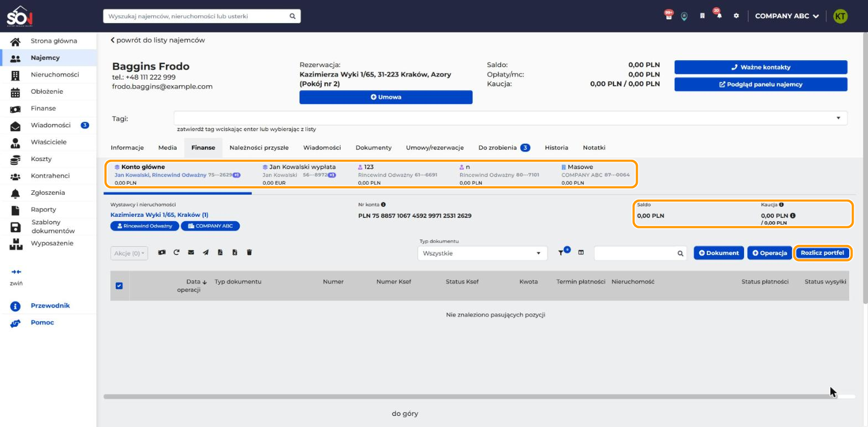Expand the COMPANY ABC account menu
The width and height of the screenshot is (868, 427).
pyautogui.click(x=787, y=16)
